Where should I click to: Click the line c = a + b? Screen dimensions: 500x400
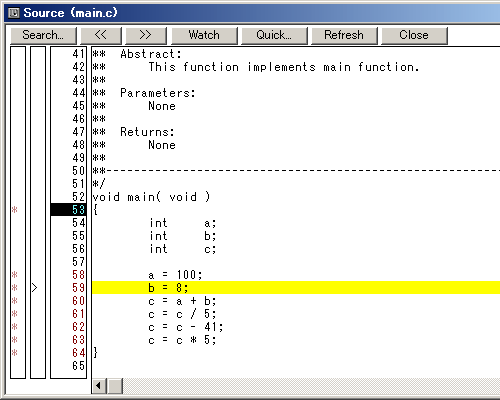click(x=182, y=301)
